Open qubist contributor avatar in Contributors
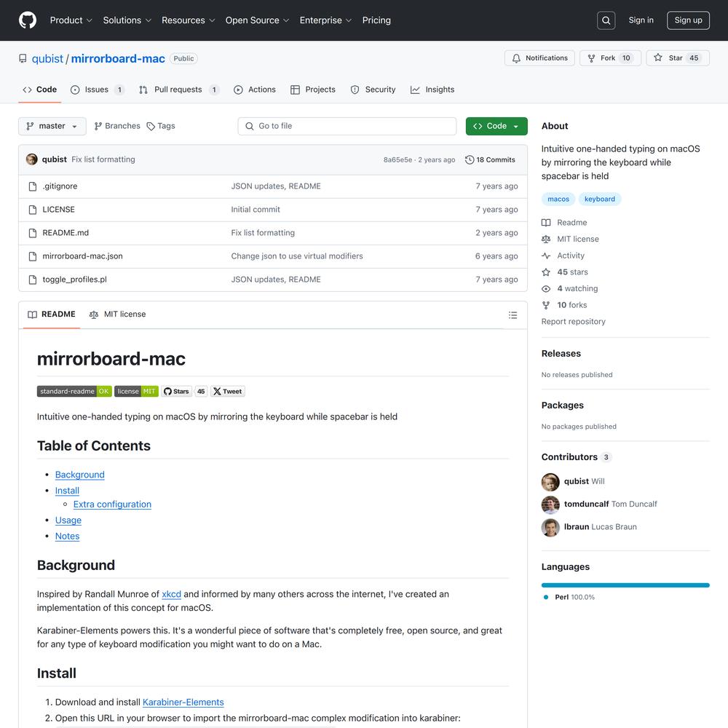The height and width of the screenshot is (728, 728). (550, 482)
